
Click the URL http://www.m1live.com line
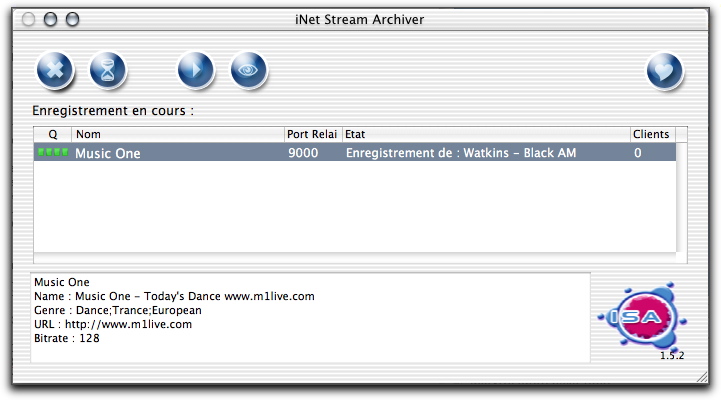point(113,324)
